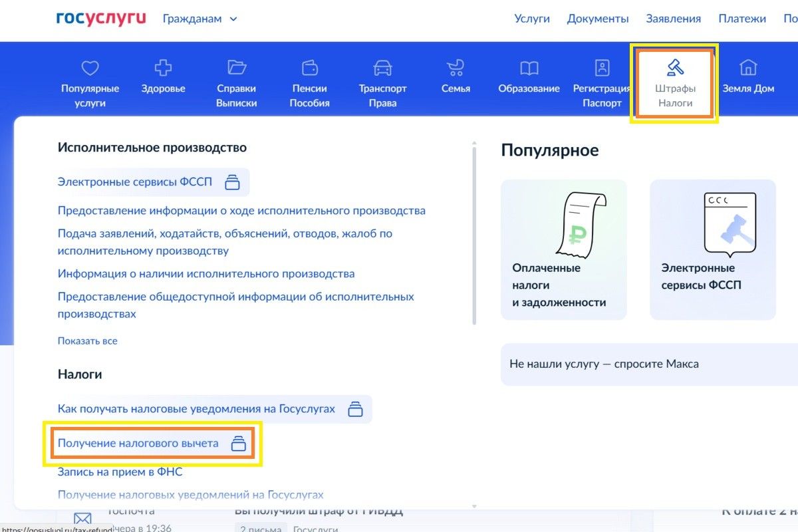
Task: Open the Транспорт Права car category
Action: [x=382, y=84]
